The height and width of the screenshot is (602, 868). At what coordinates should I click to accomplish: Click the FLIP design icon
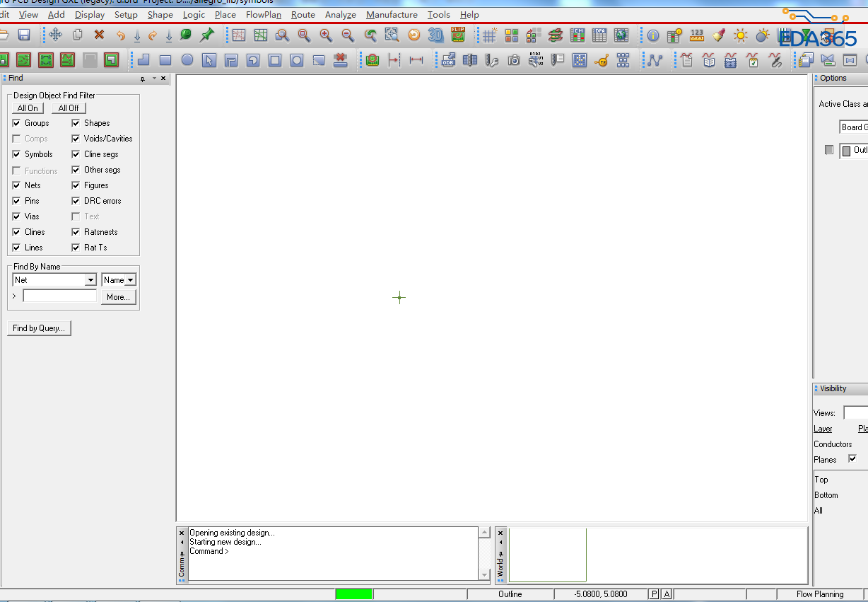click(458, 34)
